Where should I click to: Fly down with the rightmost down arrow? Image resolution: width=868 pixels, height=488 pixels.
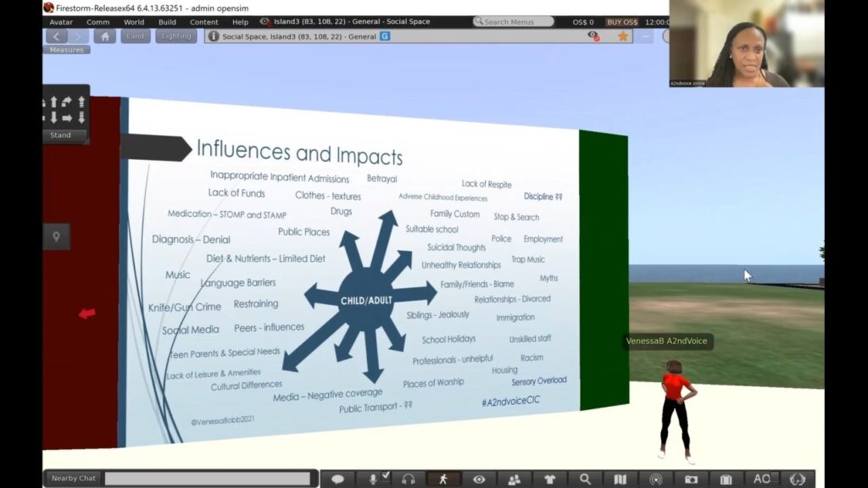81,117
